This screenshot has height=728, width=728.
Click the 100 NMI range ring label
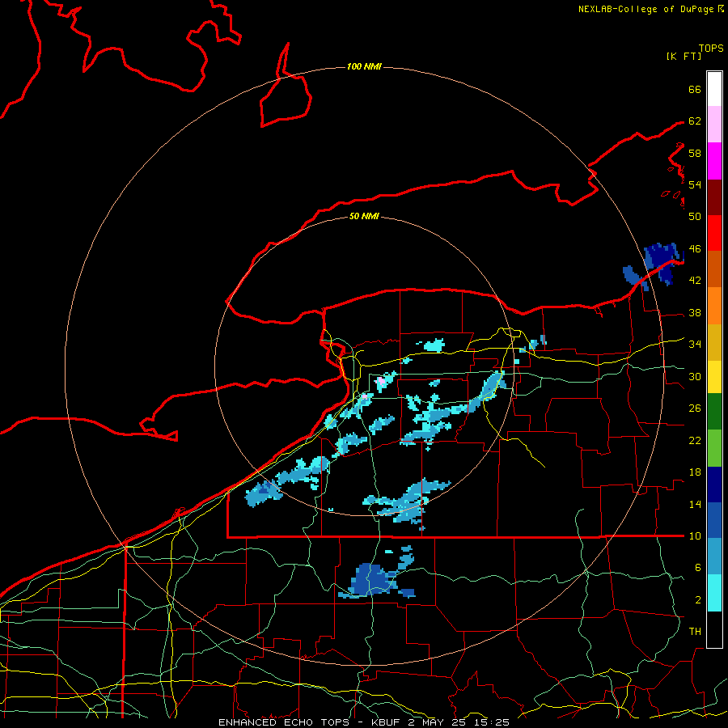[x=364, y=67]
